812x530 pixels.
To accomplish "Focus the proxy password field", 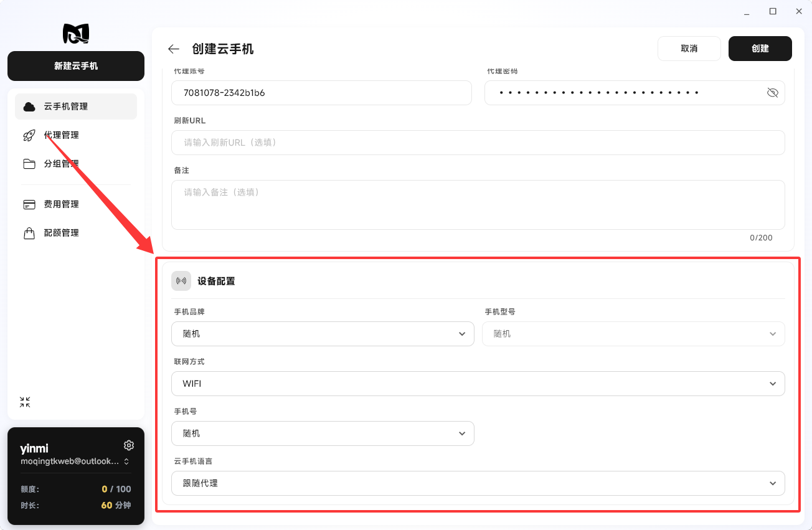I will [635, 93].
